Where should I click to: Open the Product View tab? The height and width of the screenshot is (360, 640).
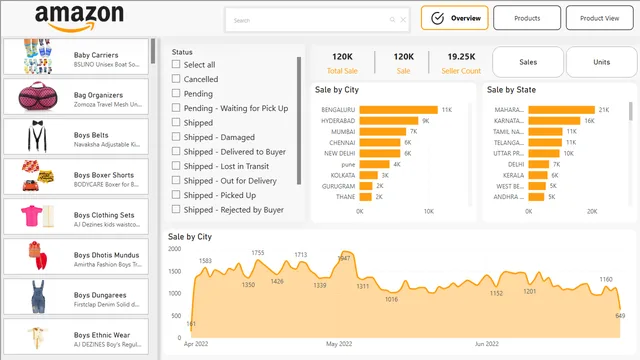tap(600, 18)
